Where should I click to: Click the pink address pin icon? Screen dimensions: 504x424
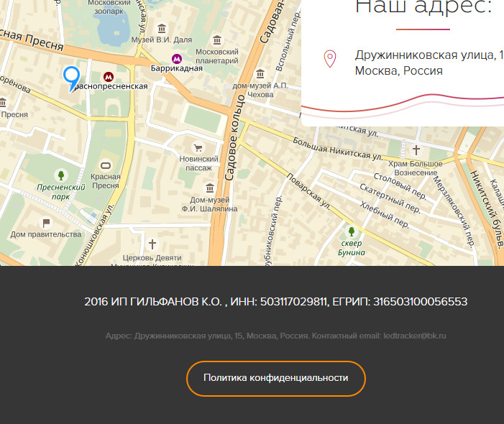(330, 59)
